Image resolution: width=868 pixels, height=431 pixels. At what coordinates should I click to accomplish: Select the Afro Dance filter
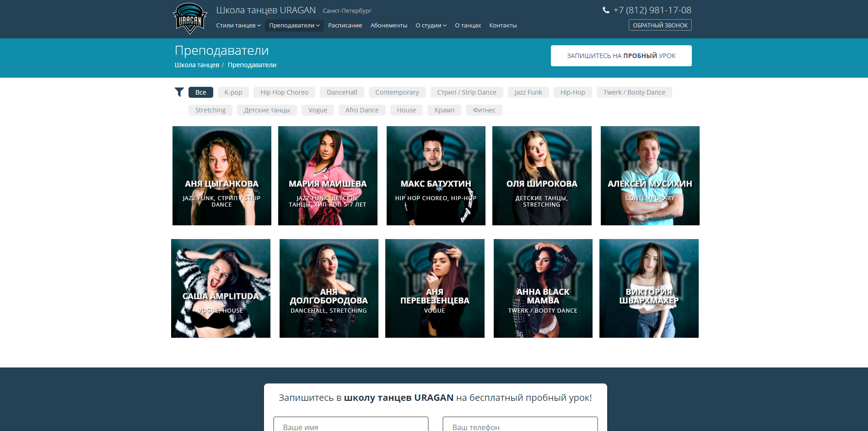point(362,110)
